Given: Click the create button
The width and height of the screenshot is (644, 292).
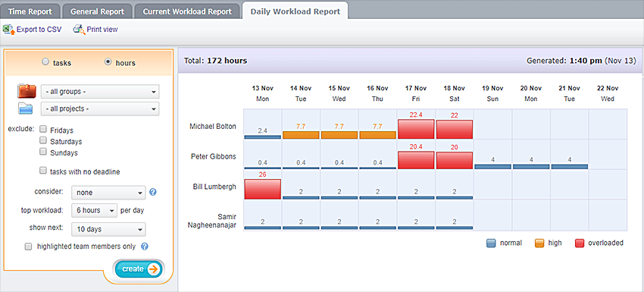Looking at the screenshot, I should point(138,269).
